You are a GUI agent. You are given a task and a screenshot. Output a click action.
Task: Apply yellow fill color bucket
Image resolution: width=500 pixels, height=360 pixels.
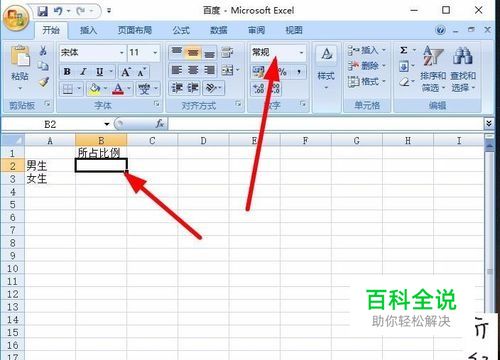94,89
